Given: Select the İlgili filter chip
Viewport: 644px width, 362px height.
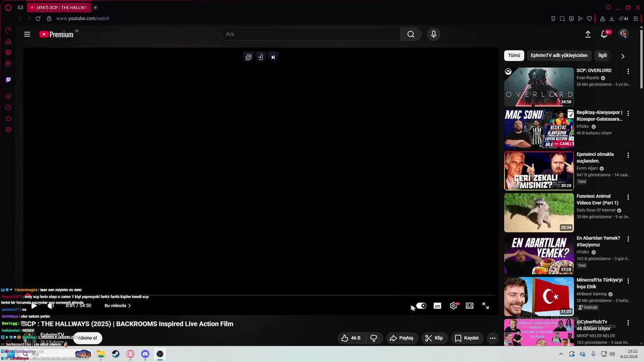Looking at the screenshot, I should click(x=602, y=55).
